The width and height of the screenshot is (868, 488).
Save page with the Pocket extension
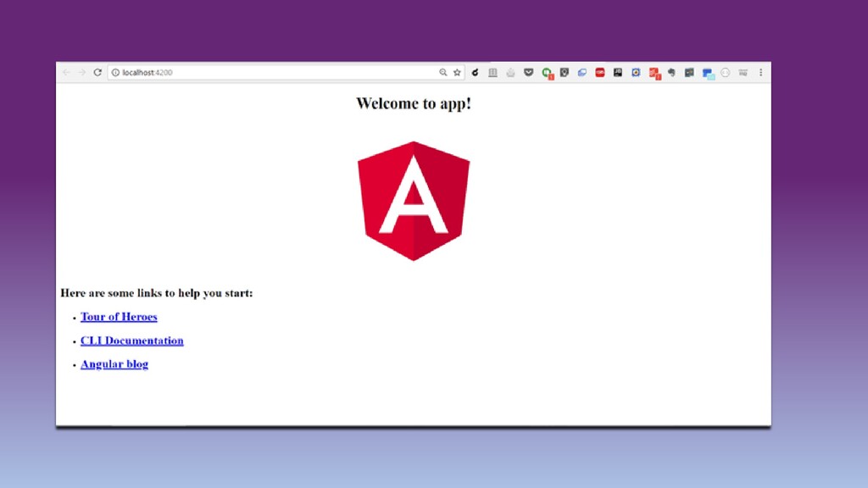(x=529, y=73)
